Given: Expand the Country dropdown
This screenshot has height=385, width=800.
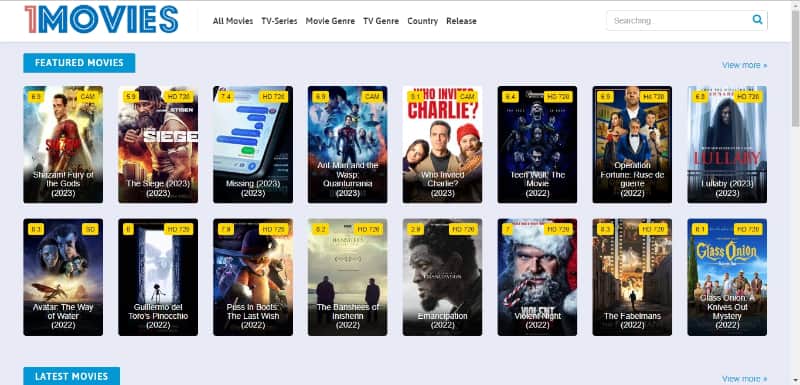Looking at the screenshot, I should click(x=422, y=21).
